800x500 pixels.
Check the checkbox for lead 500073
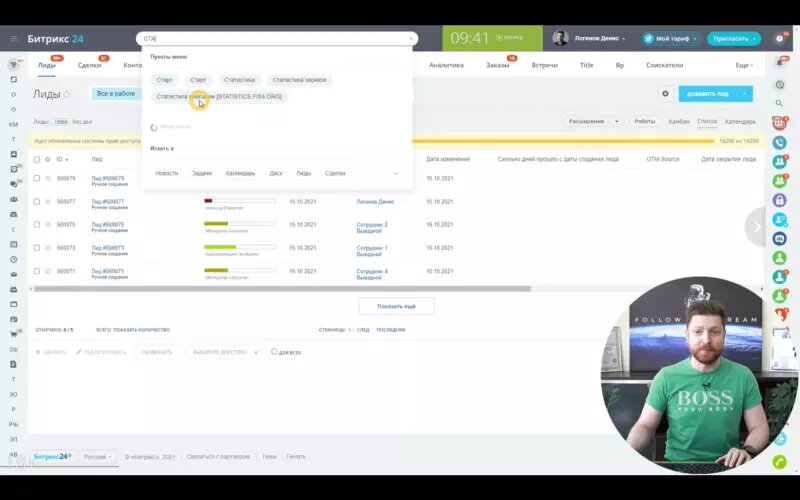(x=36, y=247)
